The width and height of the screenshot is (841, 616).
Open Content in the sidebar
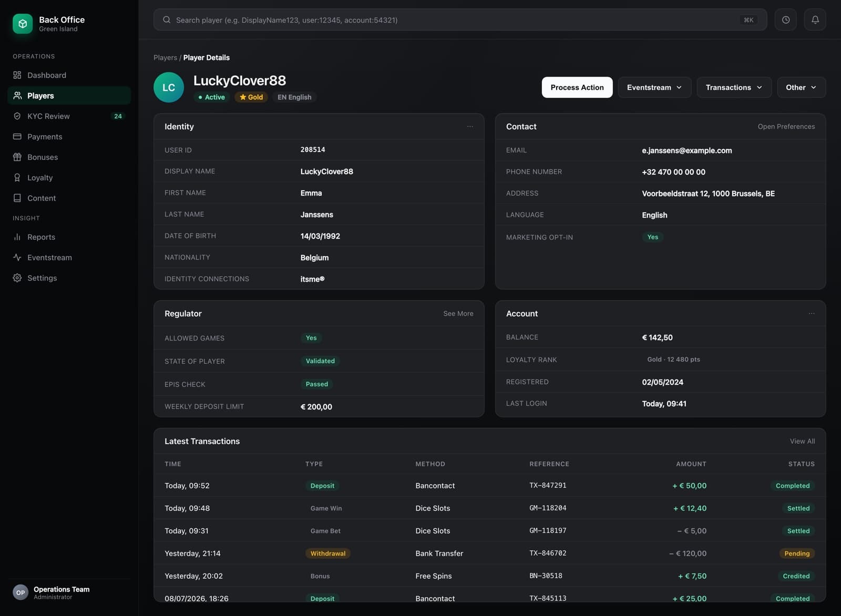tap(69, 198)
